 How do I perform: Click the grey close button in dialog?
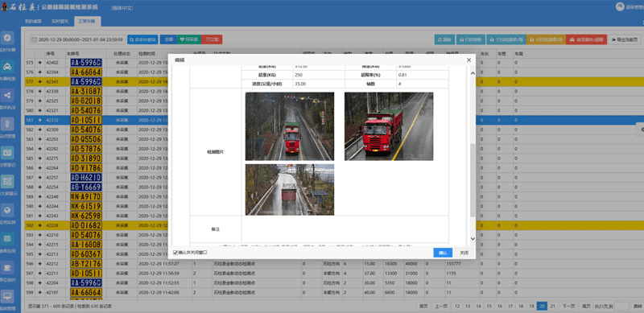[x=464, y=253]
